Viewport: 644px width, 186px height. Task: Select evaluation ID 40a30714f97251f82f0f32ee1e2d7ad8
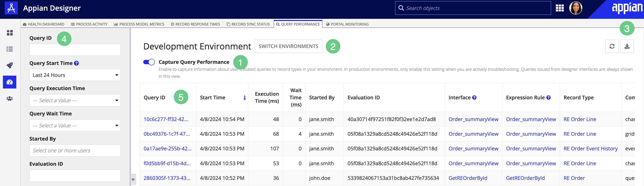click(391, 119)
